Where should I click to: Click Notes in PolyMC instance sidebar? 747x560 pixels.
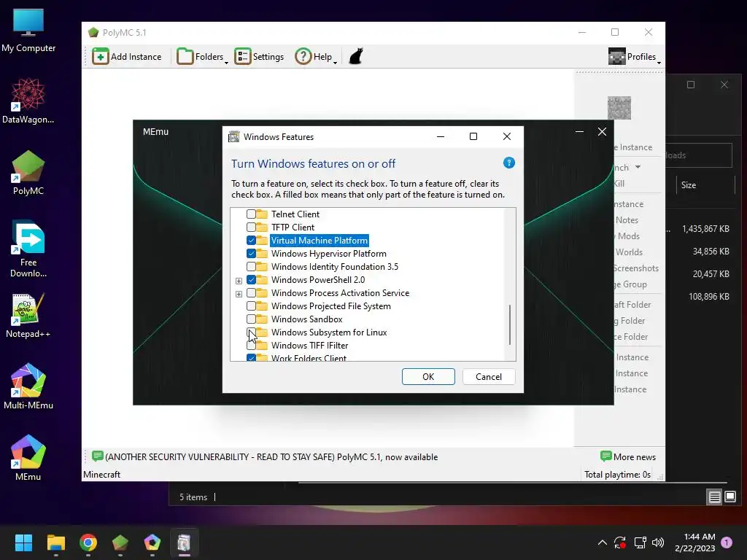point(627,220)
